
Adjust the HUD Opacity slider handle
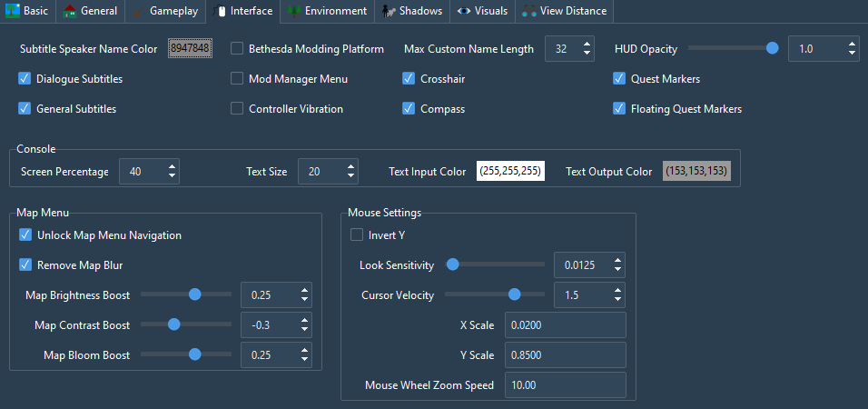(773, 49)
